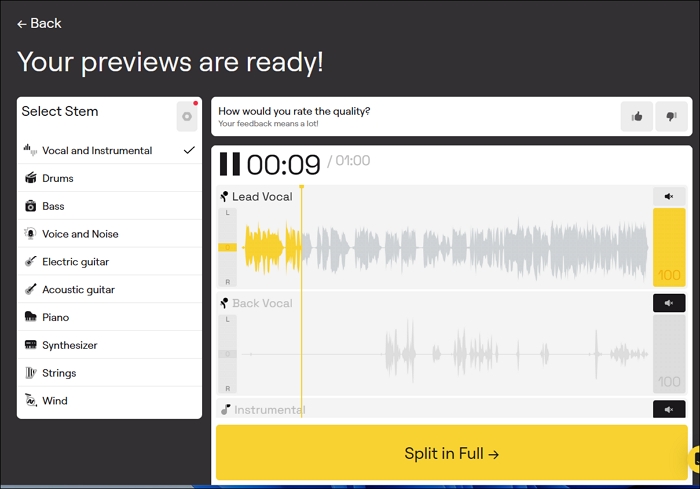Adjust the Lead Vocal volume slider
The width and height of the screenshot is (700, 489).
pos(669,247)
